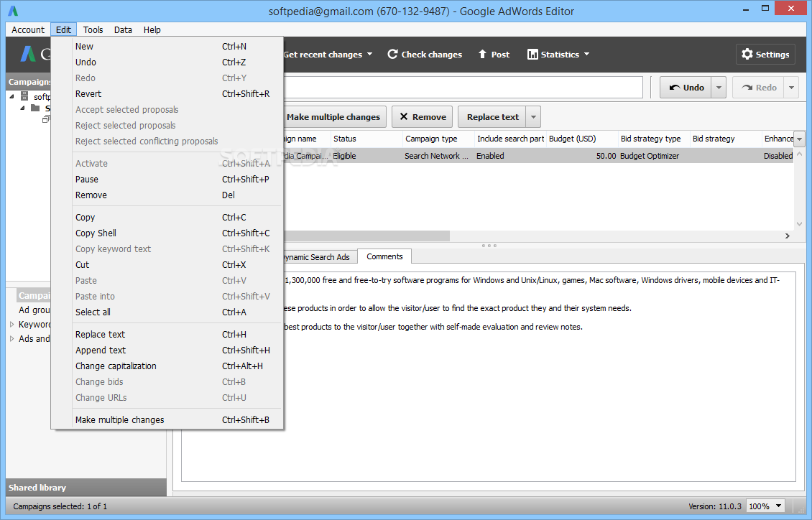This screenshot has height=520, width=812.
Task: Expand the Ads and extensions tree node
Action: pos(12,339)
